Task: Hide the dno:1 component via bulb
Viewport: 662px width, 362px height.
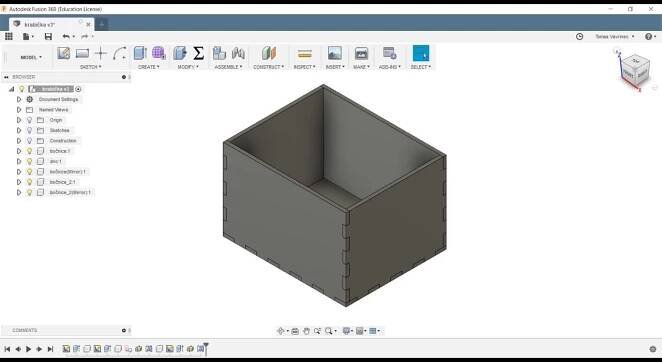Action: pos(30,161)
